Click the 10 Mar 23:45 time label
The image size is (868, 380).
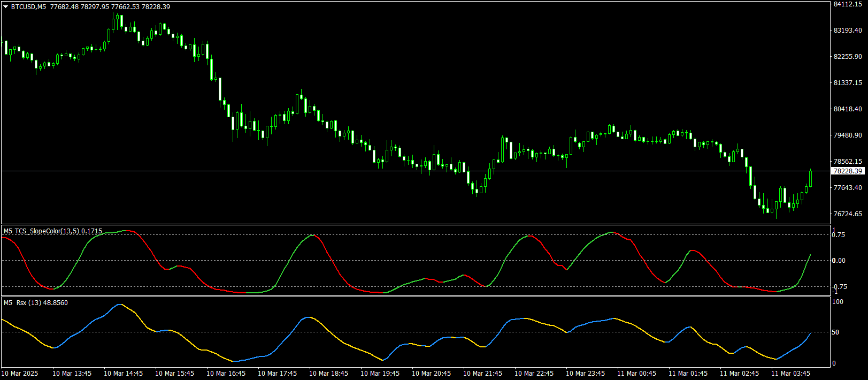(585, 374)
